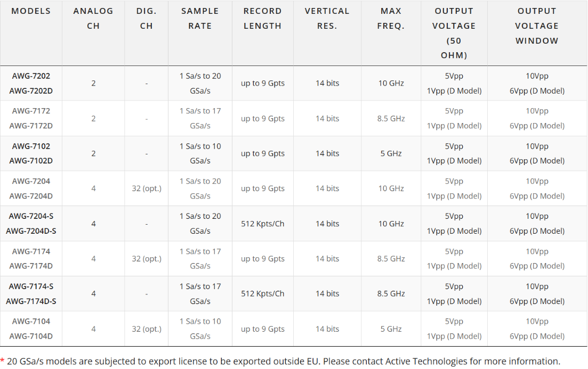The image size is (588, 369).
Task: Click the MODELS column header
Action: 31,11
